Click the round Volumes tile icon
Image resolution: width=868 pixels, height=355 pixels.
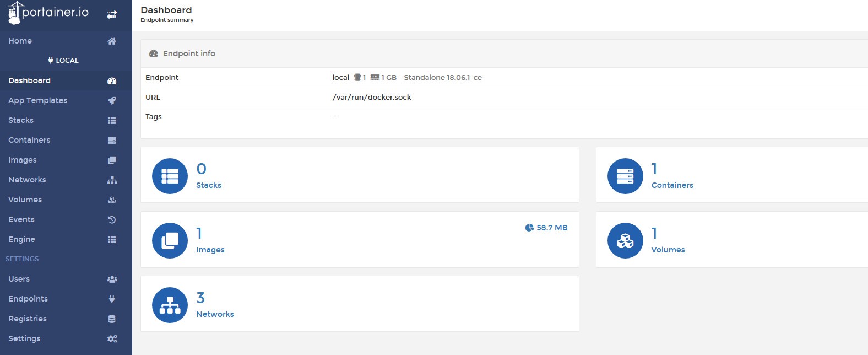pyautogui.click(x=625, y=241)
